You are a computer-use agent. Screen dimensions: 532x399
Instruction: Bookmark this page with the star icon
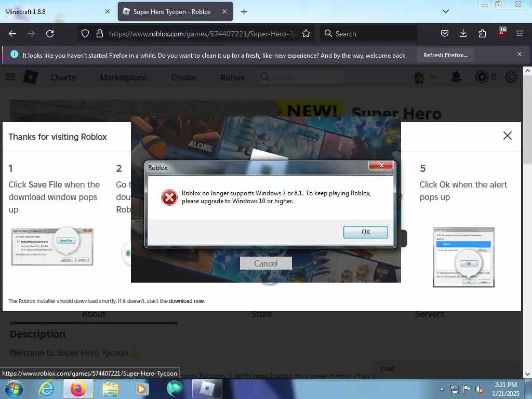pos(306,34)
